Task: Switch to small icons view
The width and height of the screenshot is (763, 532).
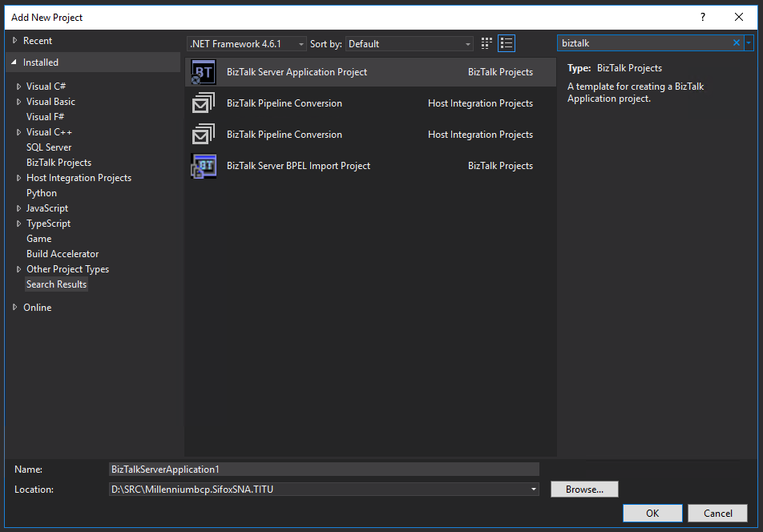Action: pyautogui.click(x=486, y=43)
